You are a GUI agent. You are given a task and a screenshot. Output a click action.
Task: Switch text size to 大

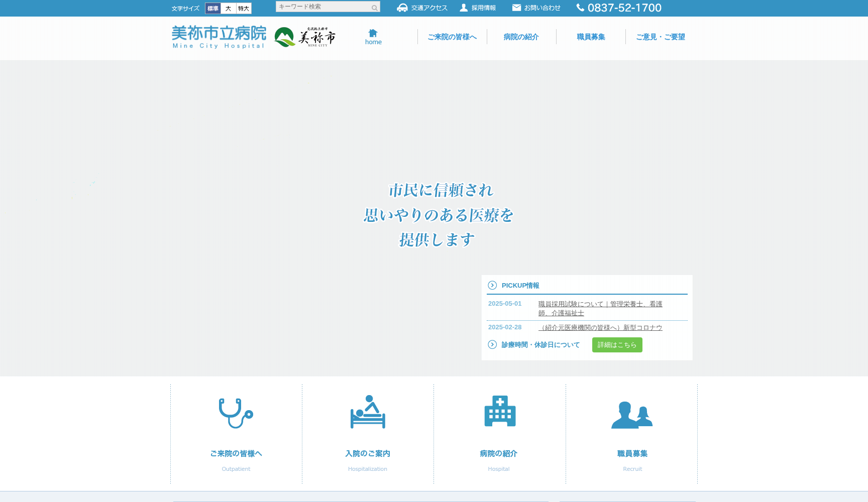pyautogui.click(x=228, y=9)
